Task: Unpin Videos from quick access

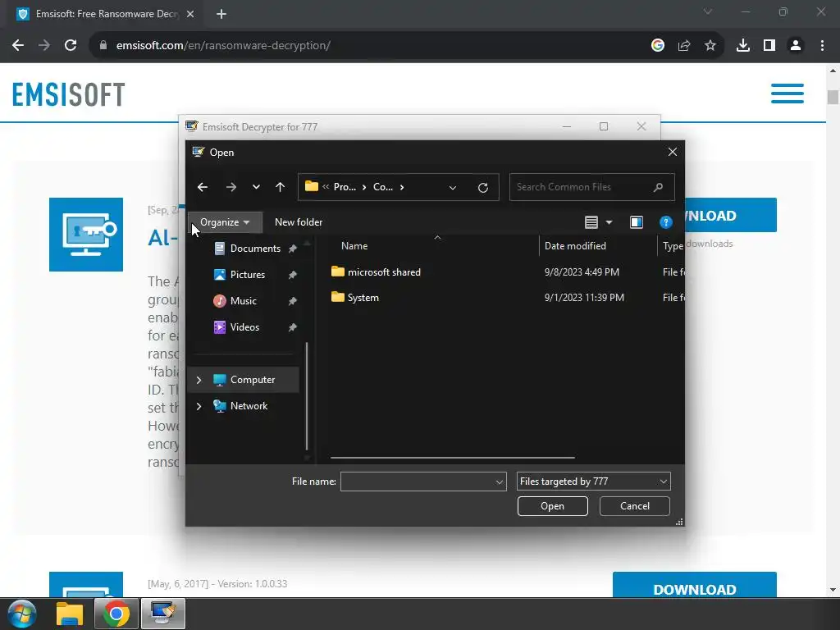Action: pyautogui.click(x=293, y=327)
